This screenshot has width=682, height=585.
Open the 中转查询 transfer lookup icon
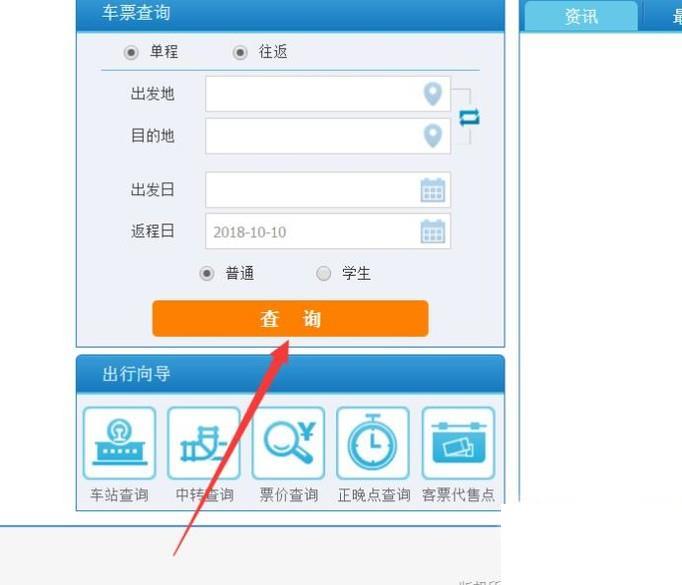pos(204,443)
